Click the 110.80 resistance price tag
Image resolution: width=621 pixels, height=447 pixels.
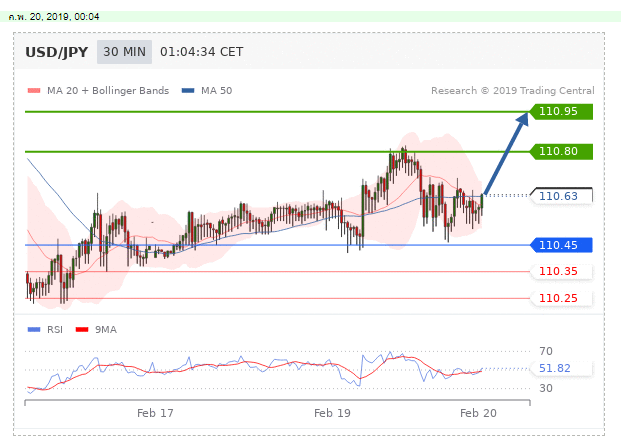[x=561, y=151]
